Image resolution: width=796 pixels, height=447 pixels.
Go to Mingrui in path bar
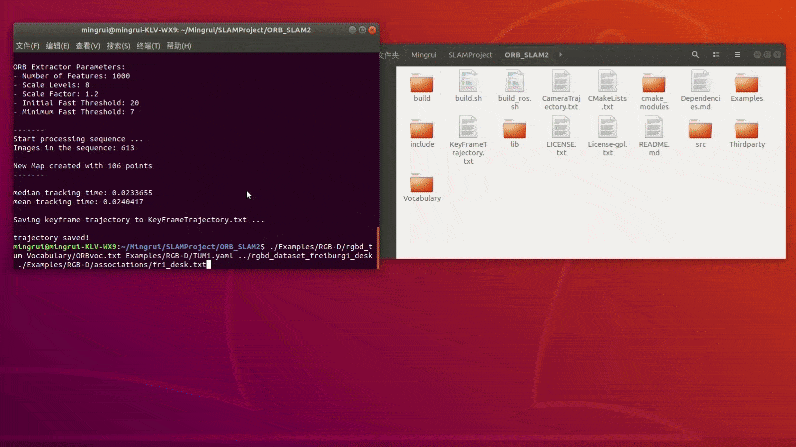pos(423,55)
